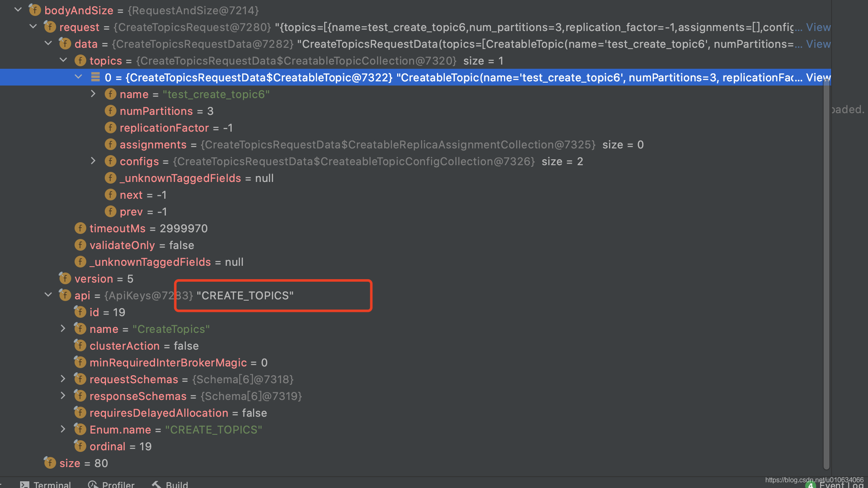Expand the responseSchemas array node
Viewport: 868px width, 488px height.
pyautogui.click(x=63, y=395)
